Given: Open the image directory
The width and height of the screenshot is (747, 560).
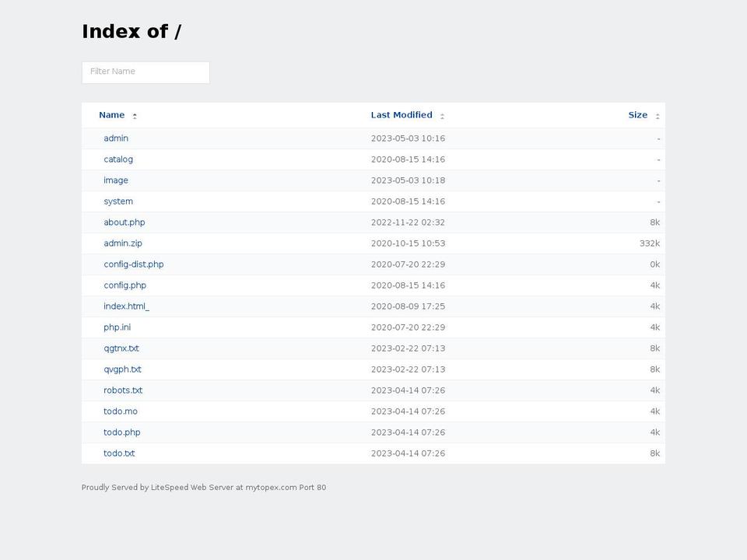Looking at the screenshot, I should [116, 180].
